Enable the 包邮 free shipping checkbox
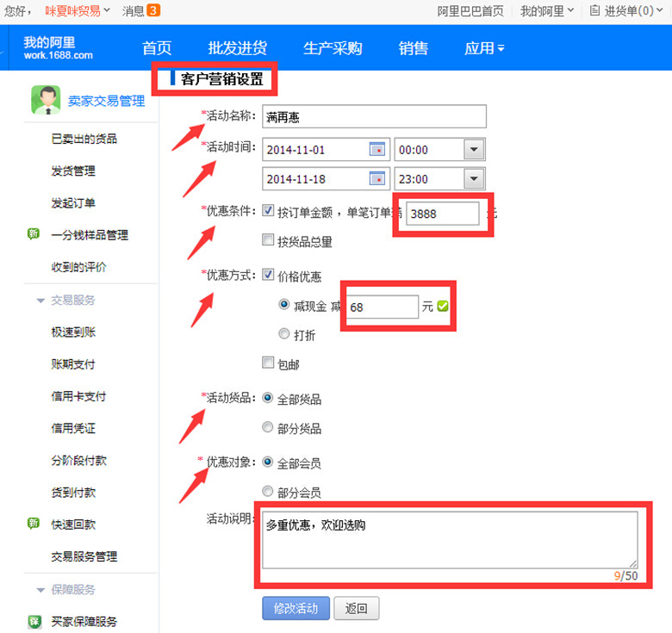This screenshot has width=672, height=633. [x=268, y=363]
